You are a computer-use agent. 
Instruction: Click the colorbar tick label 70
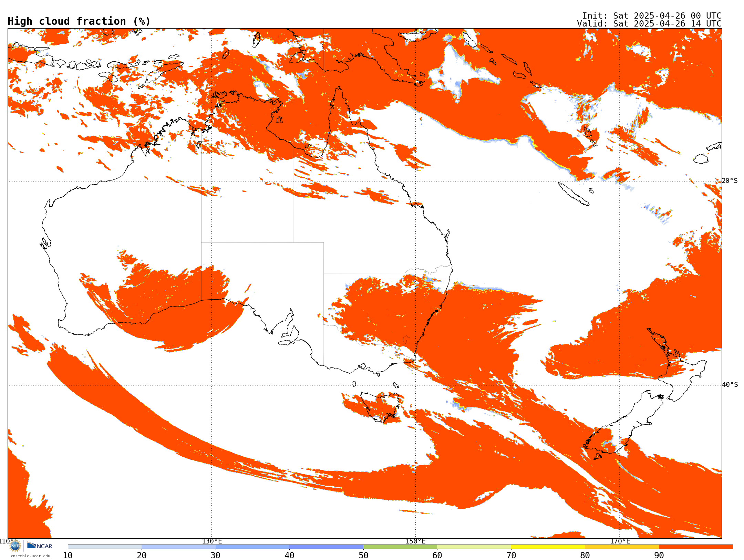pos(511,556)
